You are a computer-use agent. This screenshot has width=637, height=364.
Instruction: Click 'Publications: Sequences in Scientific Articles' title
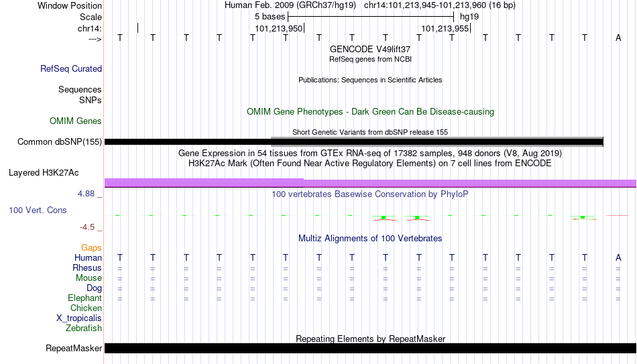[370, 80]
